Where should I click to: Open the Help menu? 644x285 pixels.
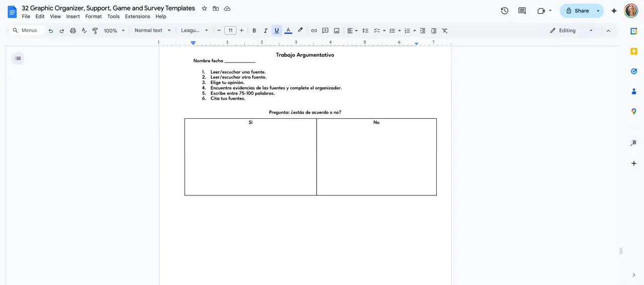pyautogui.click(x=161, y=17)
